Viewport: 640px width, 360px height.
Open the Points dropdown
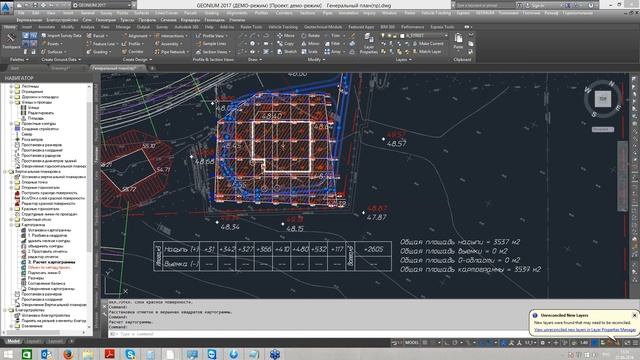52,44
